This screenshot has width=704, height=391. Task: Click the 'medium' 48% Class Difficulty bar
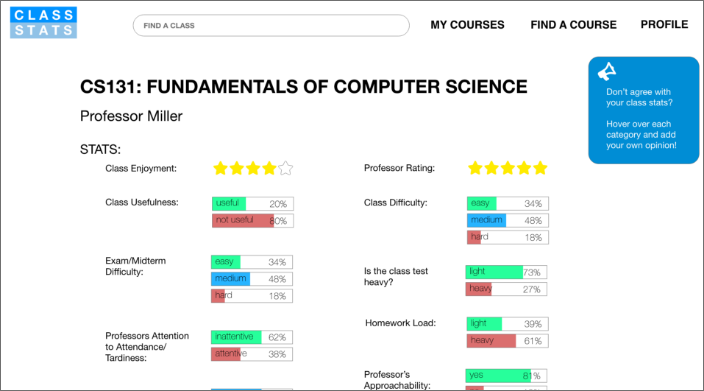(x=508, y=220)
